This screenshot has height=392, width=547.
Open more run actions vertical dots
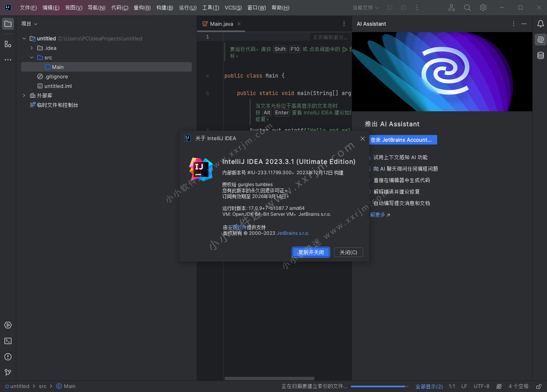coord(417,8)
